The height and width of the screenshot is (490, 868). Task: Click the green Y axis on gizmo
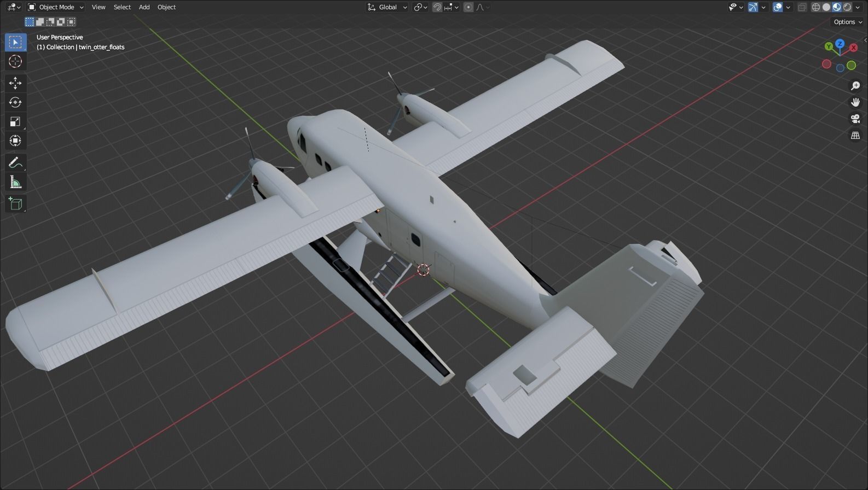pos(829,46)
